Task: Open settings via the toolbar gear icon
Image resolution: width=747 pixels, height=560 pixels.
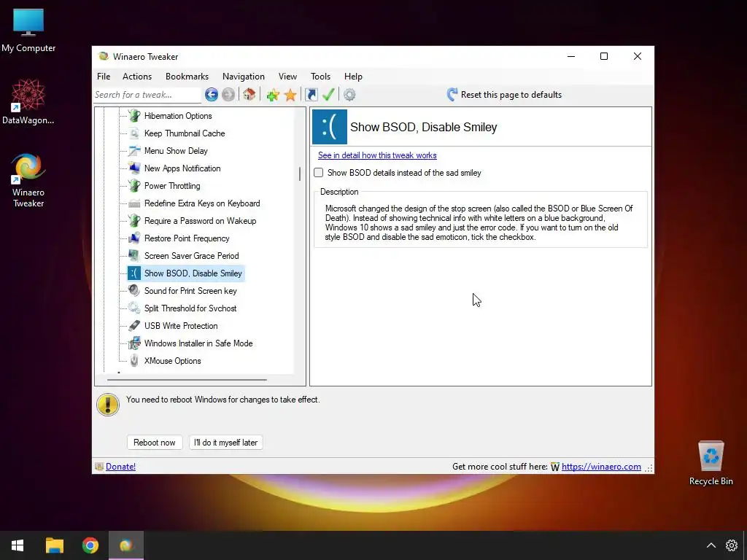Action: pyautogui.click(x=349, y=95)
